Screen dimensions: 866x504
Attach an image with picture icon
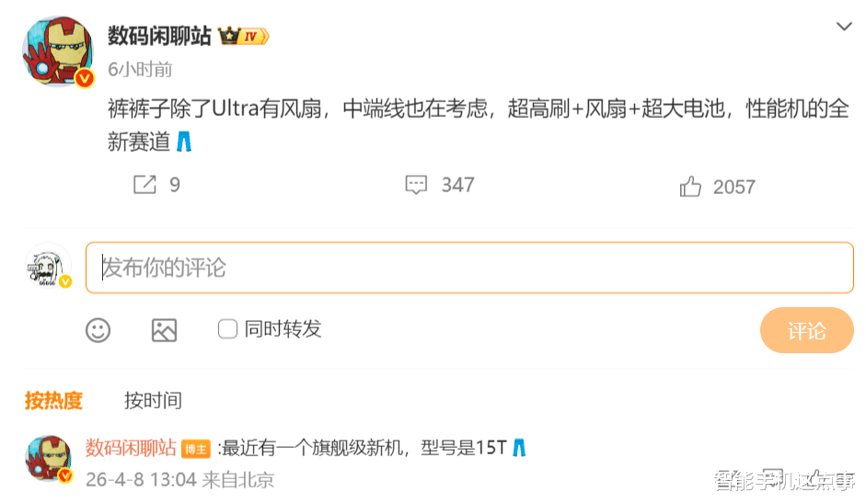(x=164, y=330)
